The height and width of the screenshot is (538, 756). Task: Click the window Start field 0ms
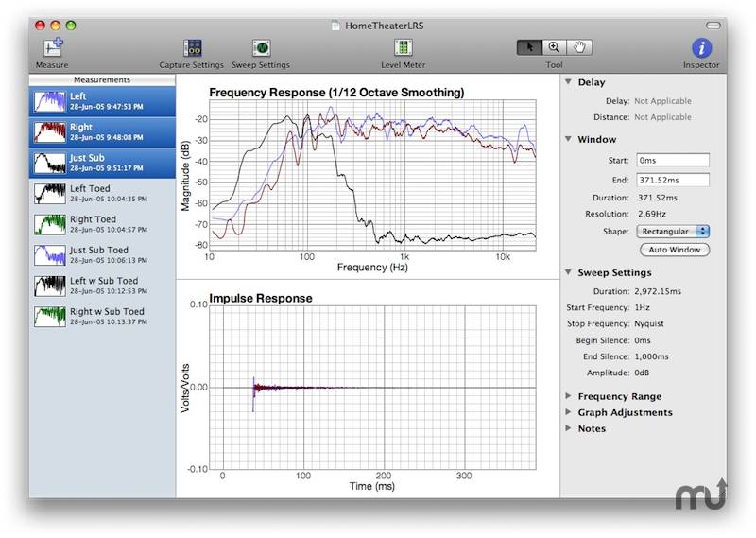click(x=673, y=160)
